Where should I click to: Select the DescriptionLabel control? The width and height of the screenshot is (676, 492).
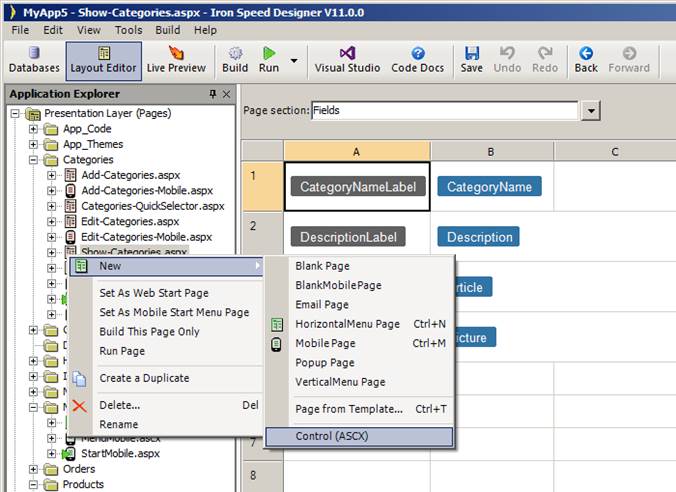pyautogui.click(x=348, y=237)
